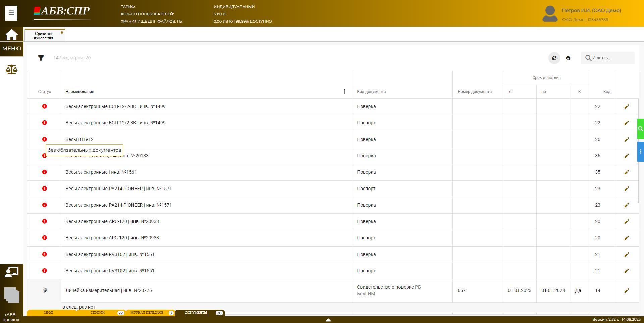Screen dimensions: 644x323
Task: Open the hamburger menu button
Action: 11,13
